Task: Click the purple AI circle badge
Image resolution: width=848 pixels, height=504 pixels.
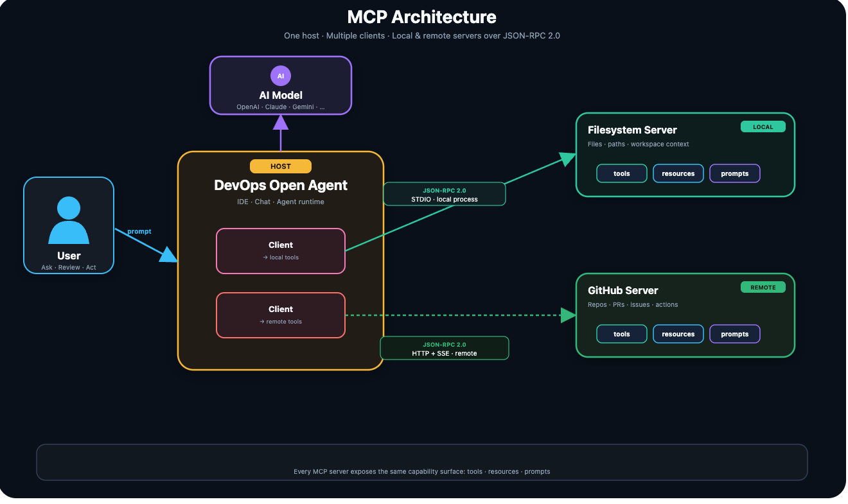Action: [281, 76]
